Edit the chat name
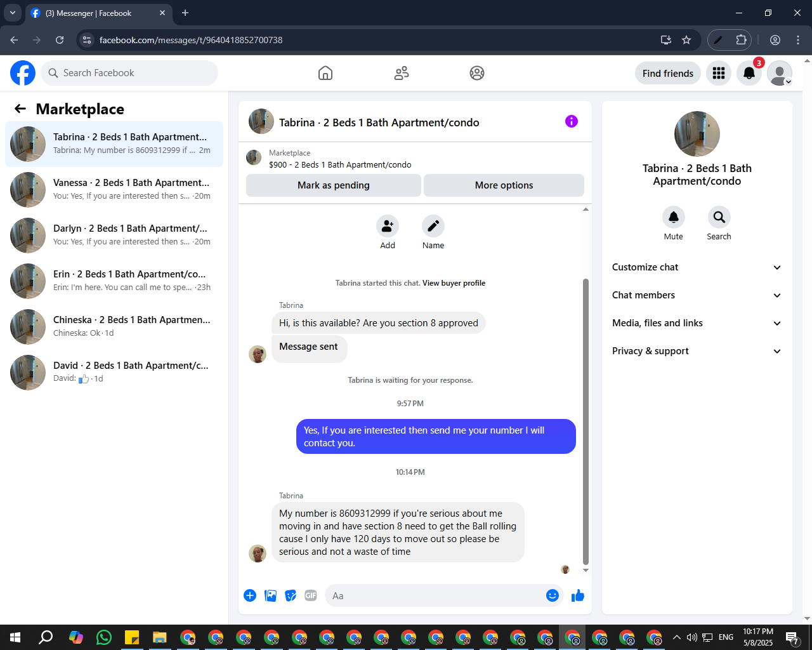Screen dimensions: 812x650 click(433, 226)
